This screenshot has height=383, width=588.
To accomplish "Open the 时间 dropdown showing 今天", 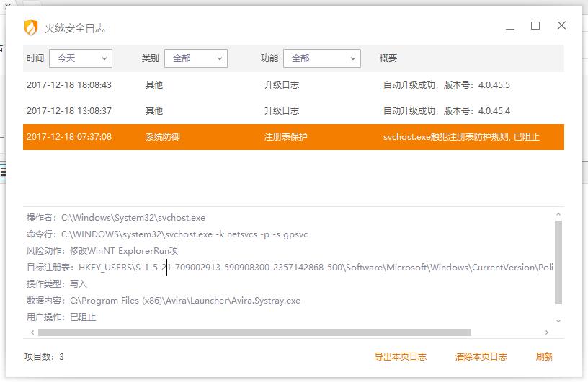I will click(81, 58).
